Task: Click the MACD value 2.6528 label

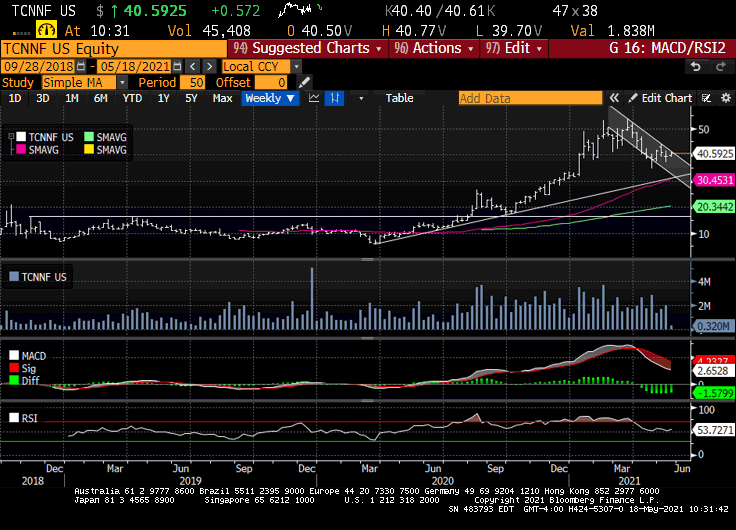Action: click(x=713, y=371)
